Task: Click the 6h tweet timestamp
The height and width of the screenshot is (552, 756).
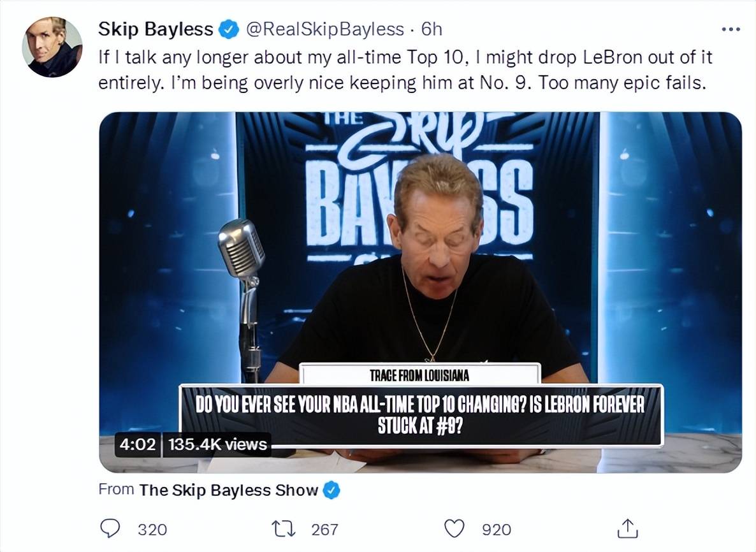Action: click(432, 29)
